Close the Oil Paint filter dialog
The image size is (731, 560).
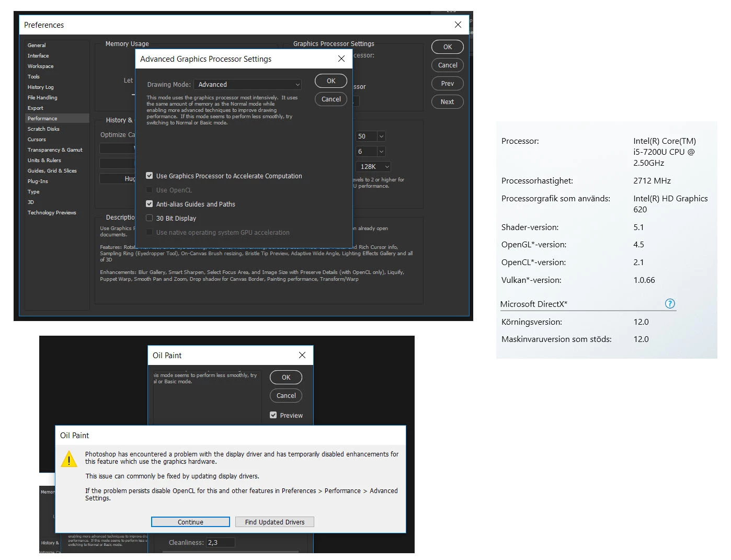[302, 355]
